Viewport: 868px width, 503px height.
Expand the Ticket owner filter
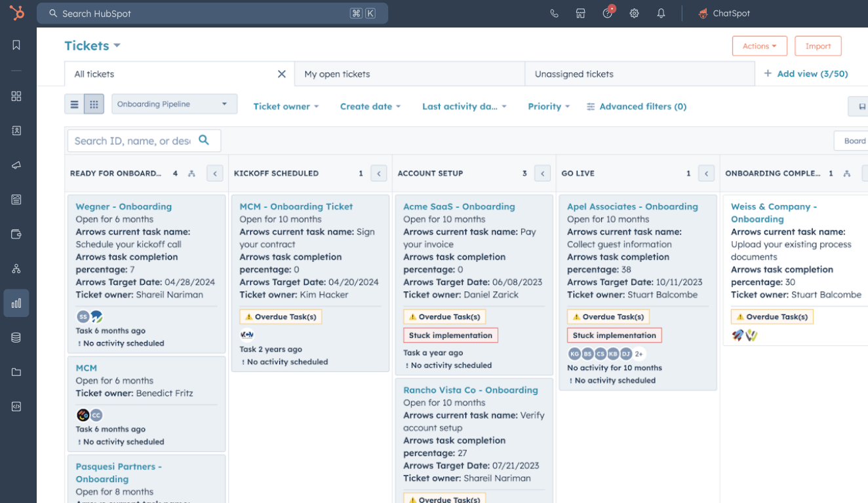pyautogui.click(x=286, y=107)
